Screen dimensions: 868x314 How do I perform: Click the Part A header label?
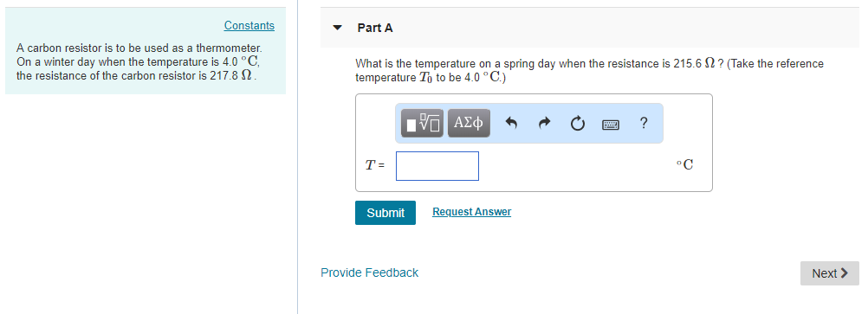click(x=375, y=28)
